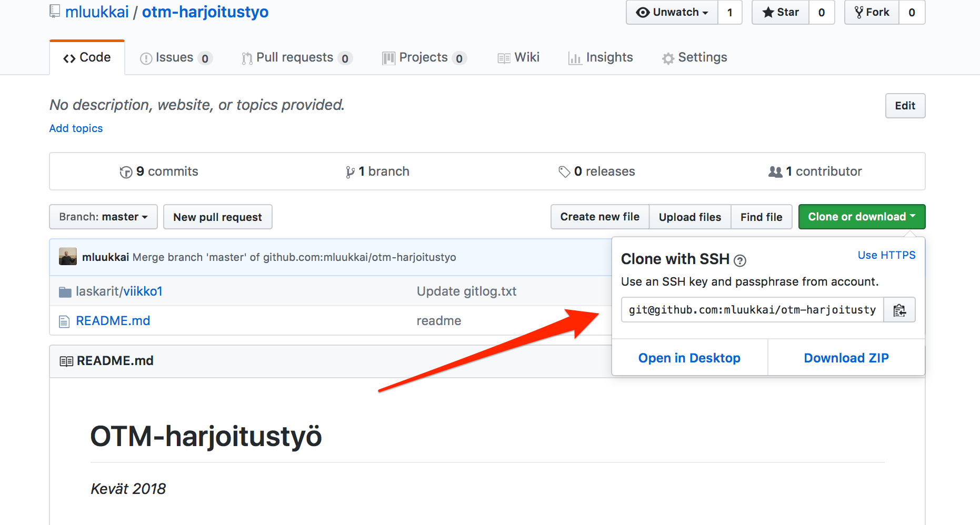
Task: Open the SSH help question mark icon
Action: pos(739,260)
